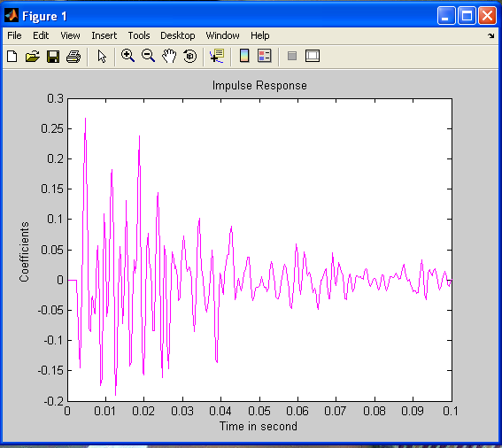Open the Desktop menu
Image resolution: width=502 pixels, height=448 pixels.
(178, 35)
